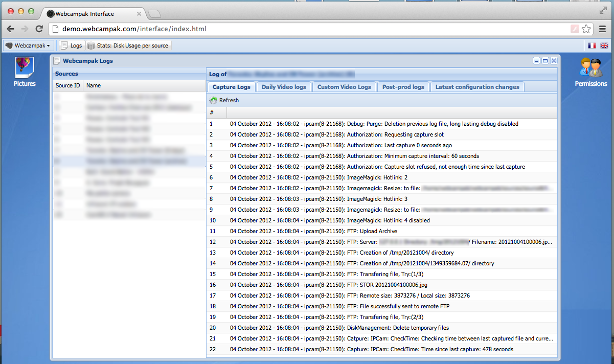Enter fullscreen using the top-right arrows icon
The height and width of the screenshot is (364, 614).
603,10
